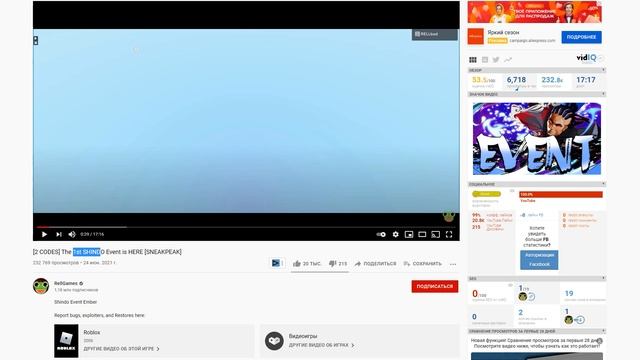This screenshot has width=640, height=360.
Task: Open the Видеоигры gaming icon
Action: 274,341
